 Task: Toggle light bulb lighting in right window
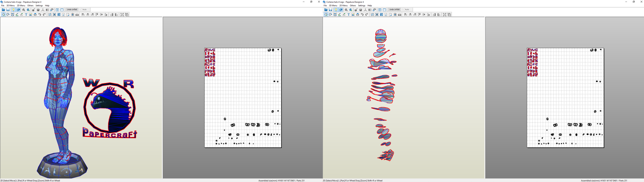pyautogui.click(x=336, y=10)
